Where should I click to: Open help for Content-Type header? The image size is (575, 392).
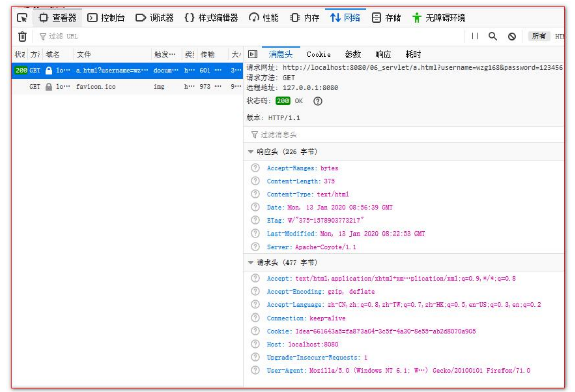point(255,194)
